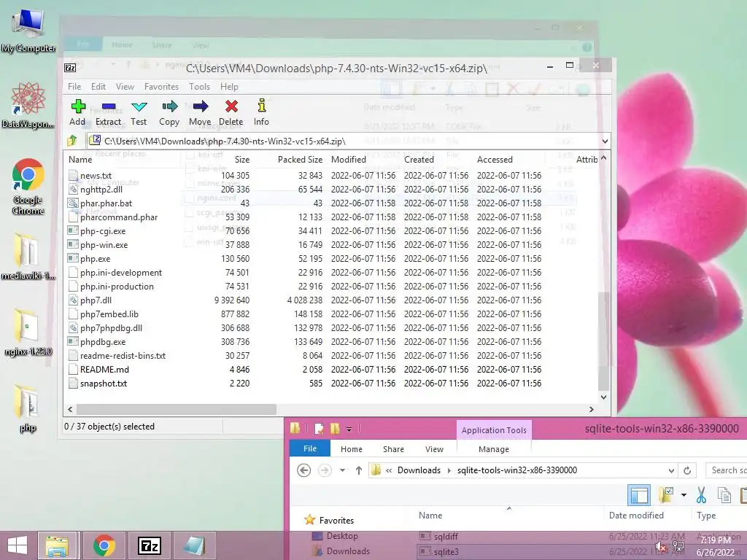The height and width of the screenshot is (560, 747).
Task: Select phpdbg.exe file row
Action: (x=103, y=341)
